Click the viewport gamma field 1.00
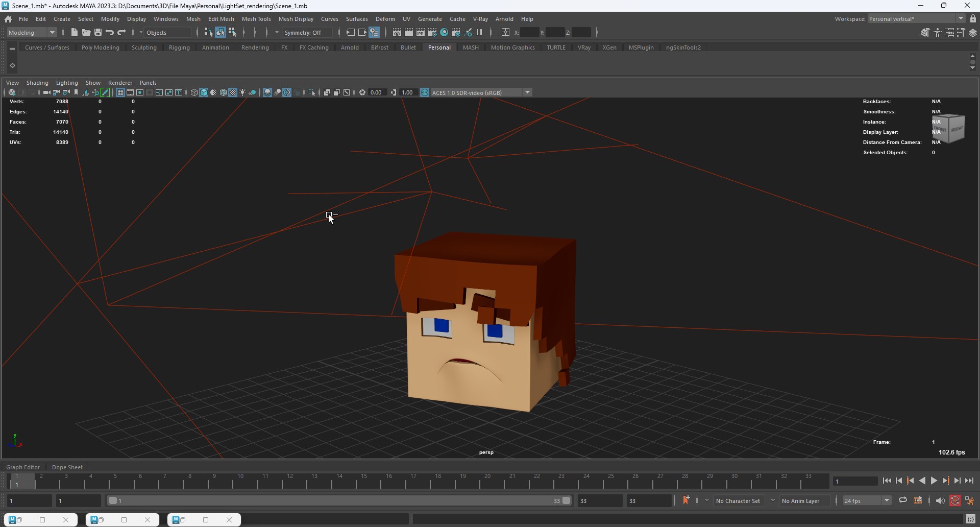This screenshot has height=527, width=980. [x=407, y=92]
